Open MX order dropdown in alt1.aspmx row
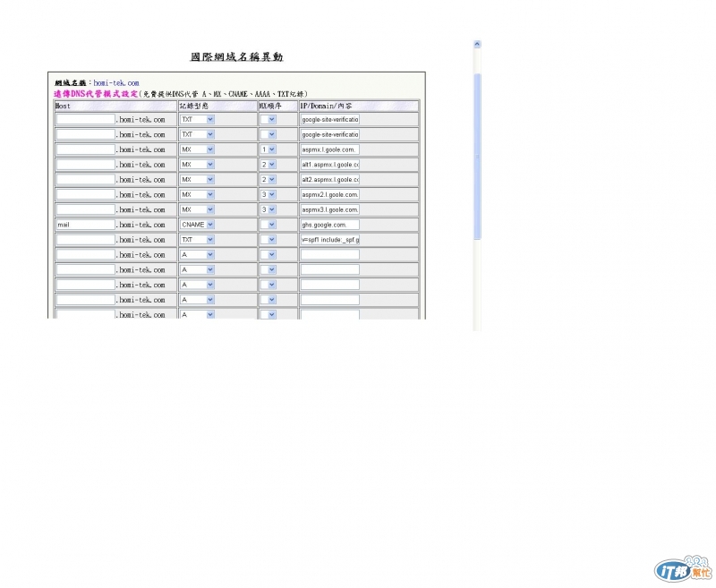The width and height of the screenshot is (716, 588). tap(268, 165)
